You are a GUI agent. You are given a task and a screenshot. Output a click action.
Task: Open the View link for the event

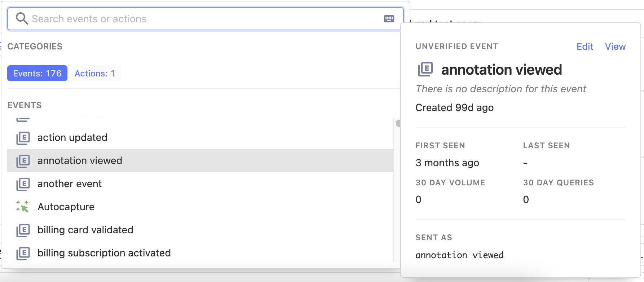[615, 47]
